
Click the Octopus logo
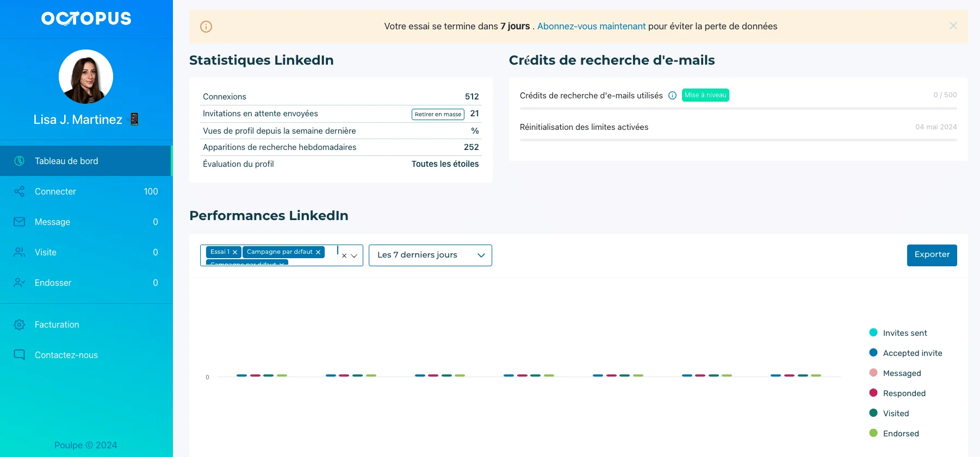(86, 18)
